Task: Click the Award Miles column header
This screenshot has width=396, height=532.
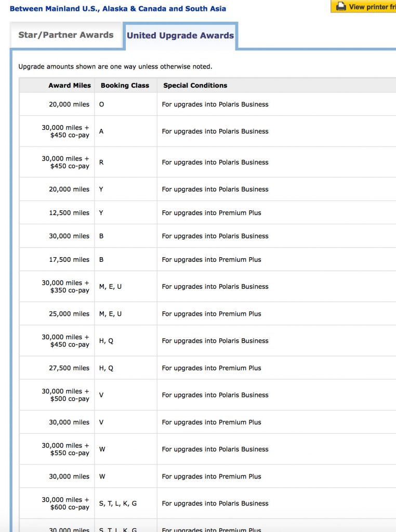Action: point(70,86)
